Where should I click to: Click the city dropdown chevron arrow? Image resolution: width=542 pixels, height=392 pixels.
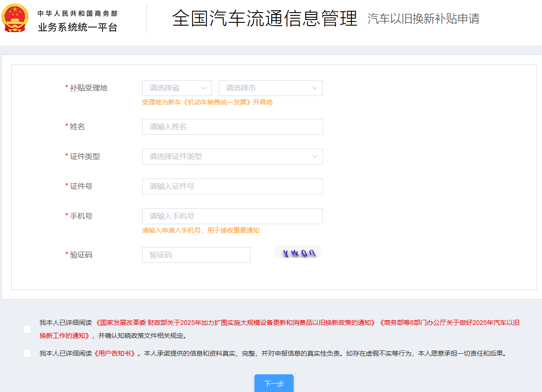(315, 88)
